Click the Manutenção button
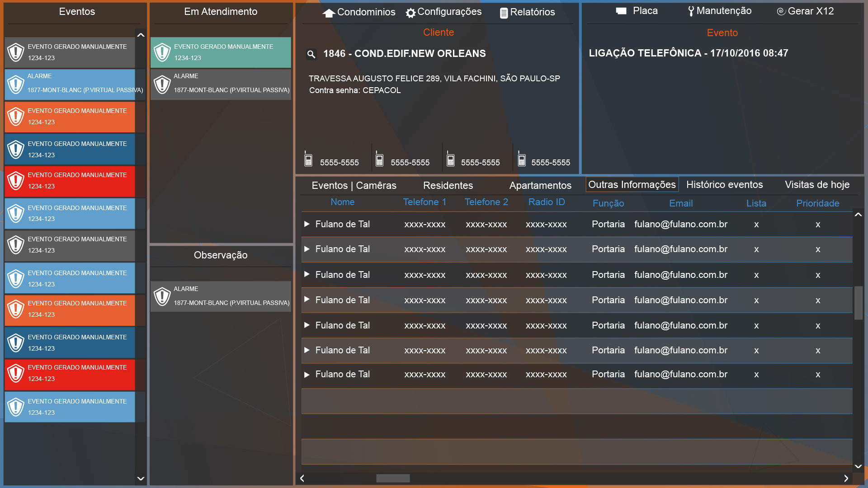The width and height of the screenshot is (868, 488). [720, 11]
